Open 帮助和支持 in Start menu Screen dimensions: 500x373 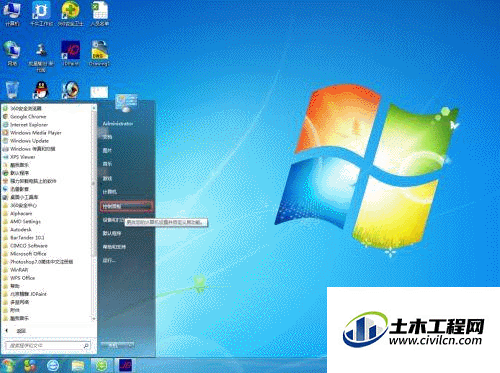[x=114, y=247]
